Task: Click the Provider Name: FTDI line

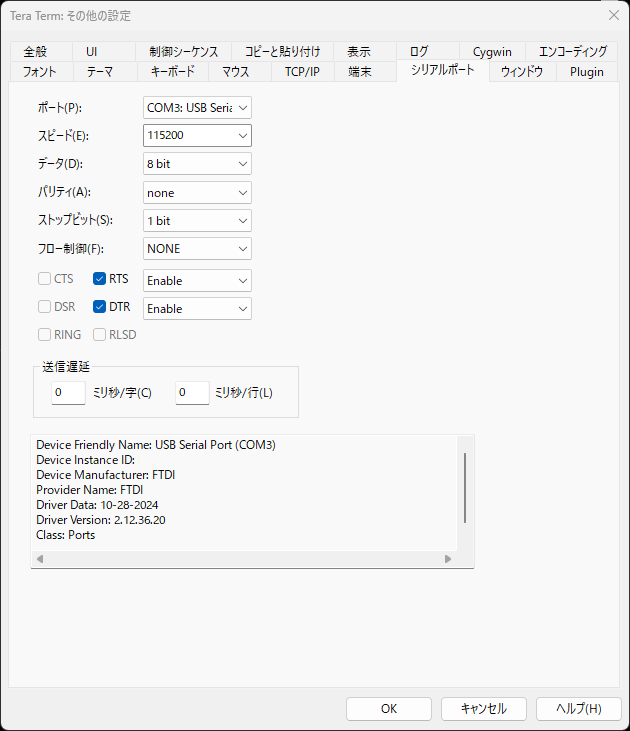Action: point(90,490)
